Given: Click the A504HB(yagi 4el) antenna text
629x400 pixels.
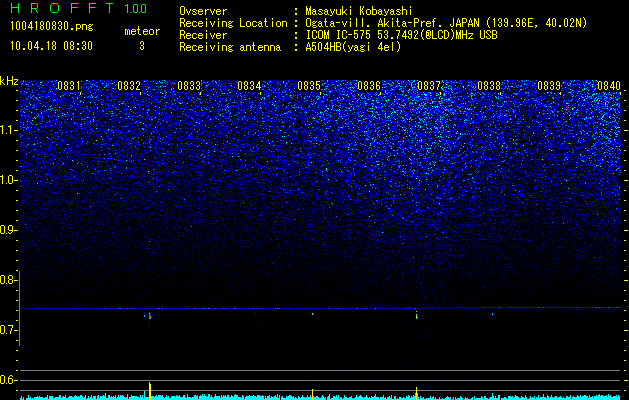Looking at the screenshot, I should click(353, 47).
